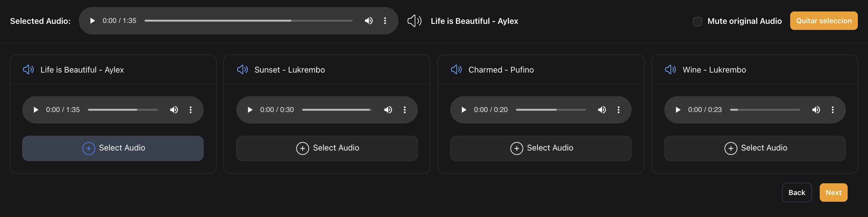The image size is (868, 217).
Task: Play the Selected Audio track at top
Action: tap(92, 21)
